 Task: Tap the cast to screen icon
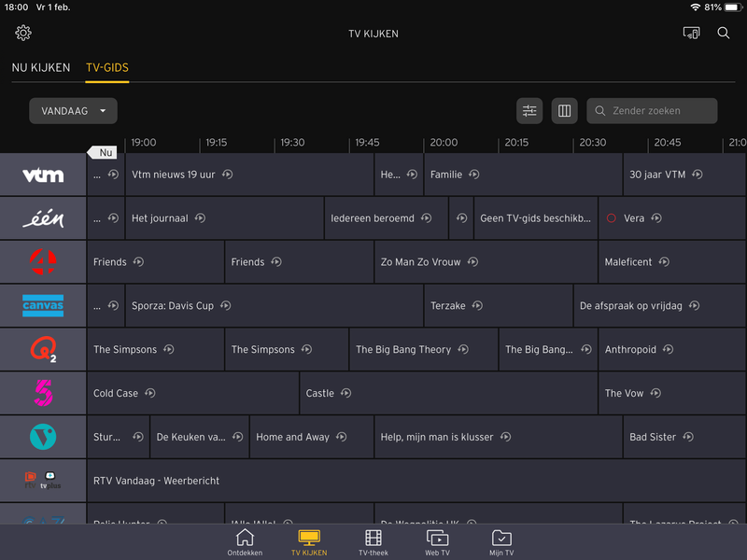tap(691, 33)
